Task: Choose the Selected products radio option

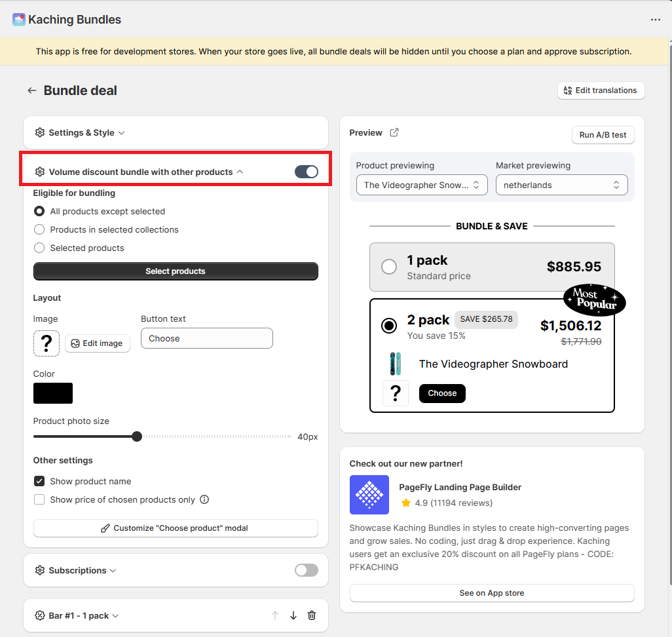Action: 39,248
